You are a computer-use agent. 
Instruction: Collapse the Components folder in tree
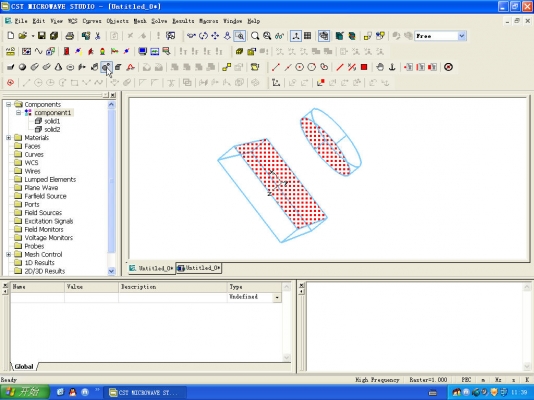[9, 104]
